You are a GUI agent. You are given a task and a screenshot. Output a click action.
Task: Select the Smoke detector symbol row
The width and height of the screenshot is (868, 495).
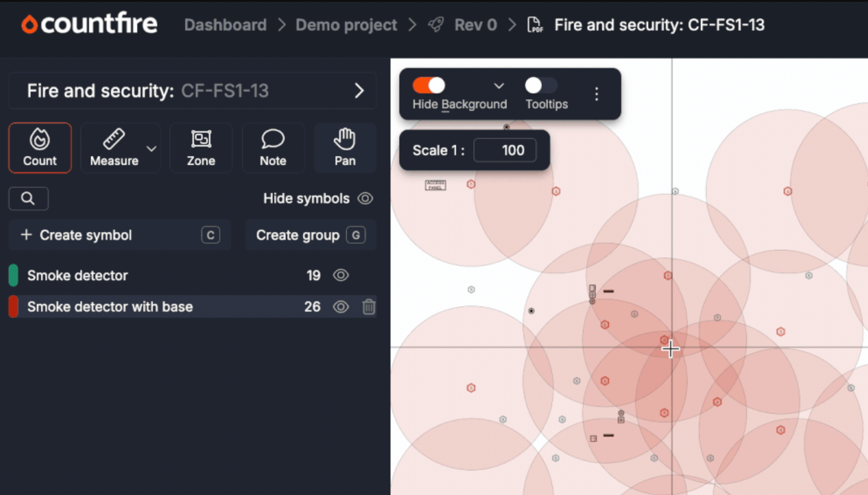coord(192,275)
